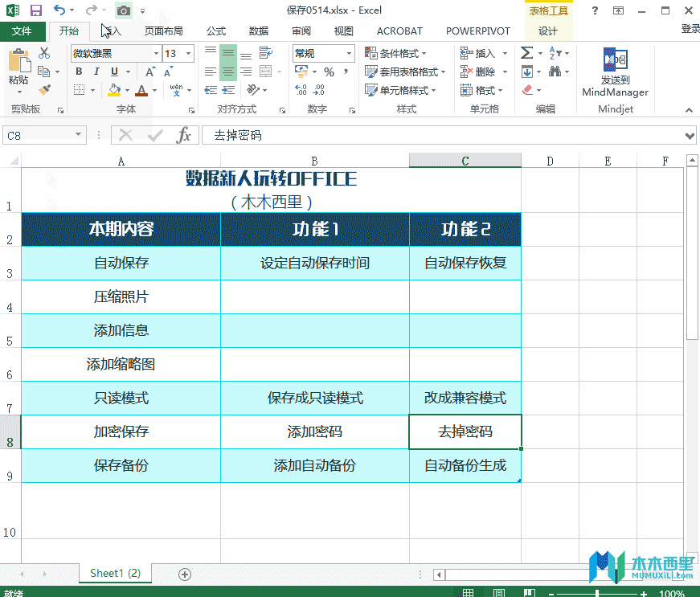Decrease decimal places

click(x=319, y=90)
